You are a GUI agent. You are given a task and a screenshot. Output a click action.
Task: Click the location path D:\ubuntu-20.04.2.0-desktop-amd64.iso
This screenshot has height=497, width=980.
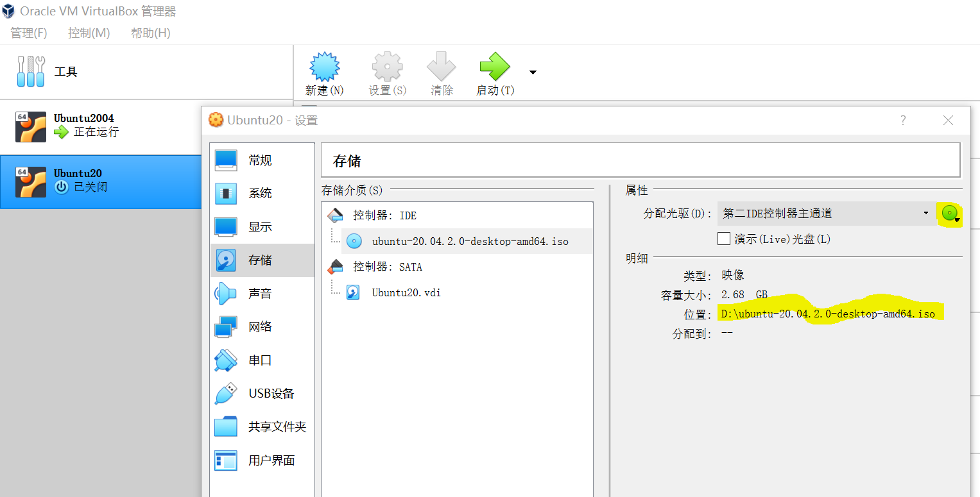(x=828, y=314)
